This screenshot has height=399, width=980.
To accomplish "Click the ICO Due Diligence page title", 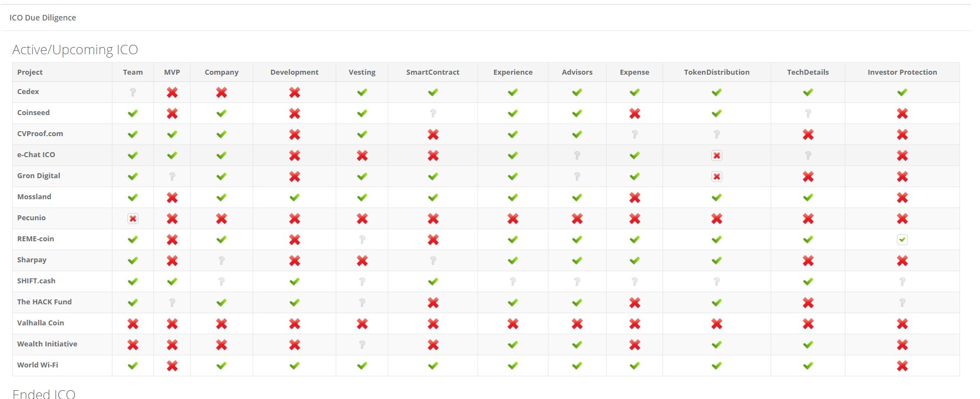I will click(43, 18).
